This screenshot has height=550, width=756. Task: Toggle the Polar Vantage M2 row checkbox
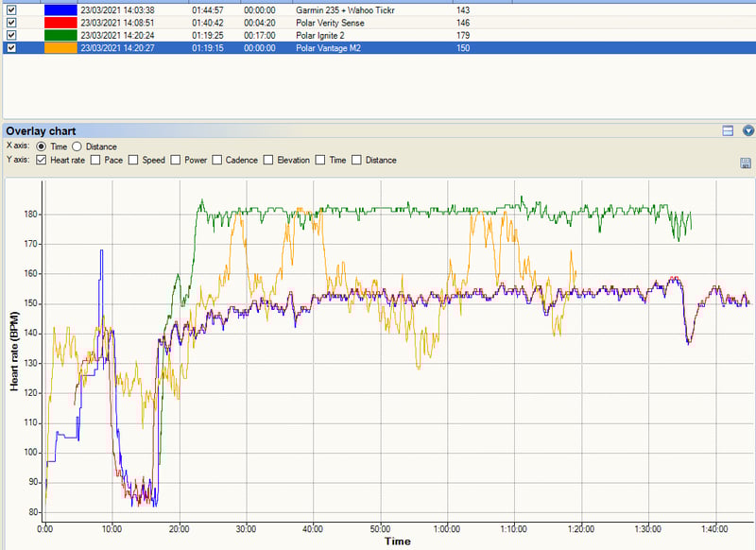pyautogui.click(x=11, y=46)
